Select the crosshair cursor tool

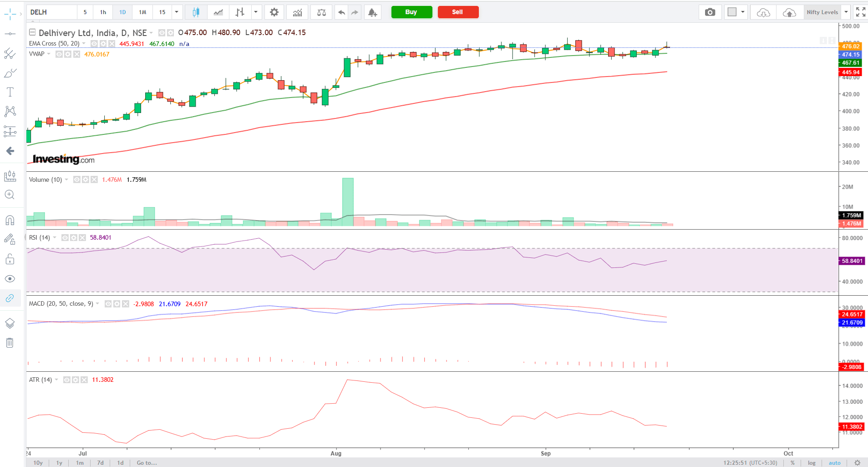10,14
